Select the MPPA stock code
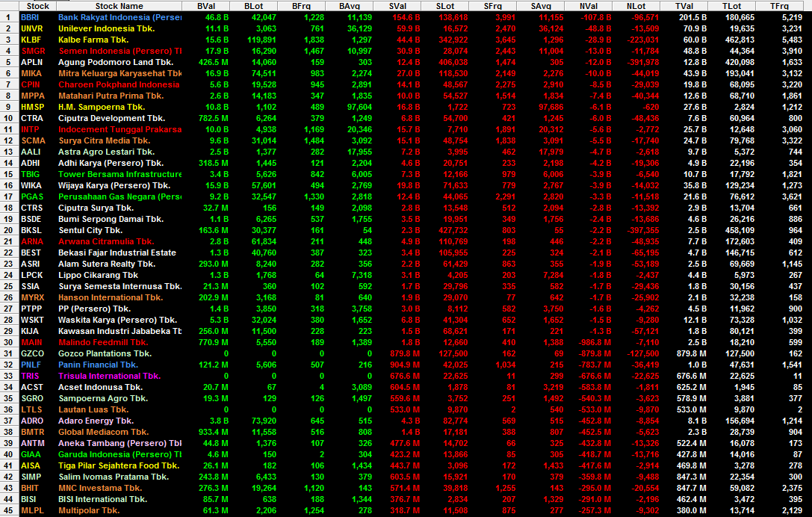812x517 pixels. [33, 96]
